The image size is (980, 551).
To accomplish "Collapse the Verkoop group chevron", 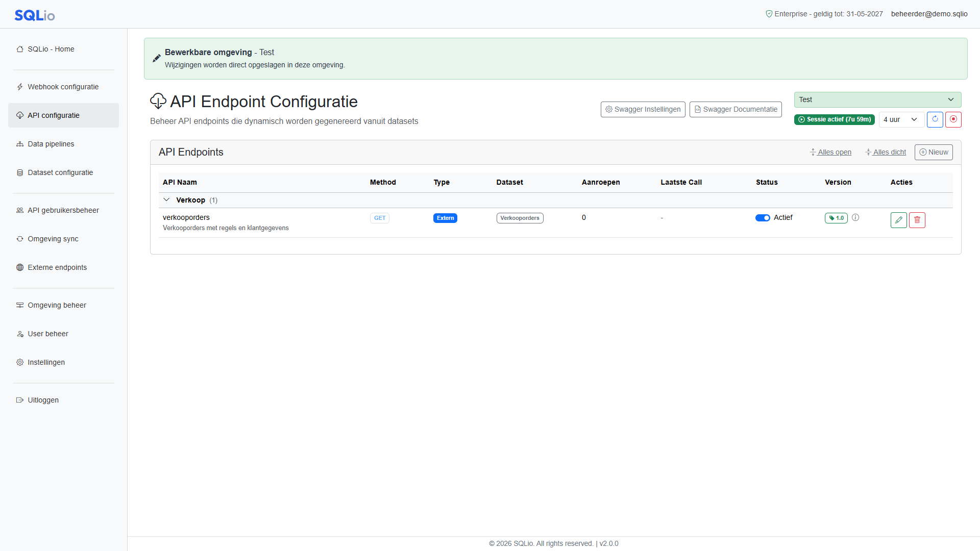I will [x=166, y=200].
